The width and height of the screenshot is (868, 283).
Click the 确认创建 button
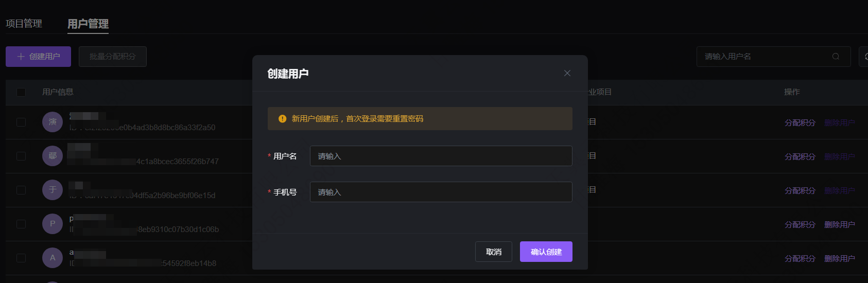[546, 252]
